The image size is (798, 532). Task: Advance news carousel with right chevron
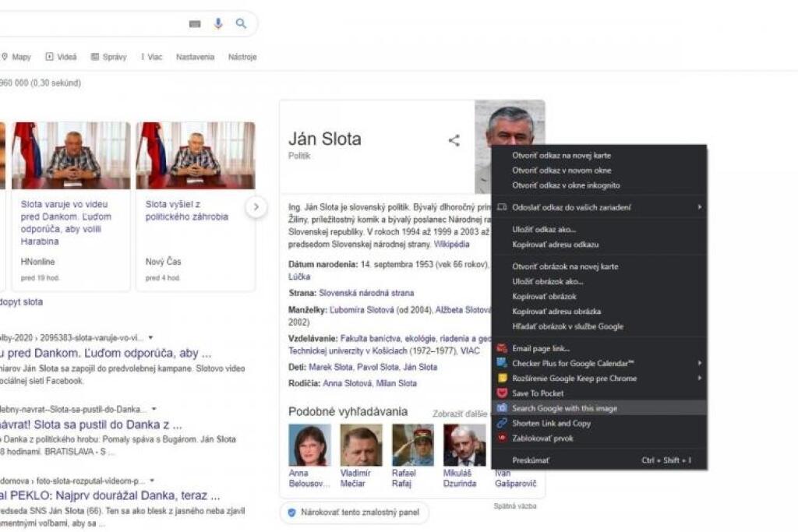[x=256, y=207]
